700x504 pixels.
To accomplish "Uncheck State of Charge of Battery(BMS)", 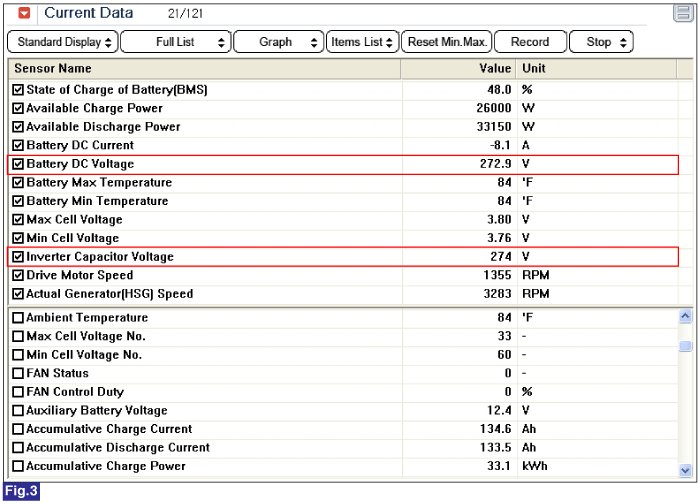I will click(x=18, y=90).
